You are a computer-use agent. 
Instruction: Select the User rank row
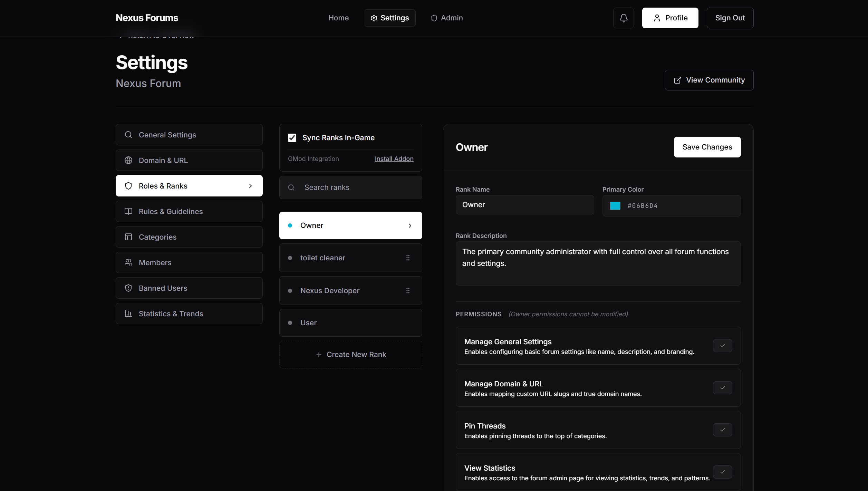click(x=350, y=323)
